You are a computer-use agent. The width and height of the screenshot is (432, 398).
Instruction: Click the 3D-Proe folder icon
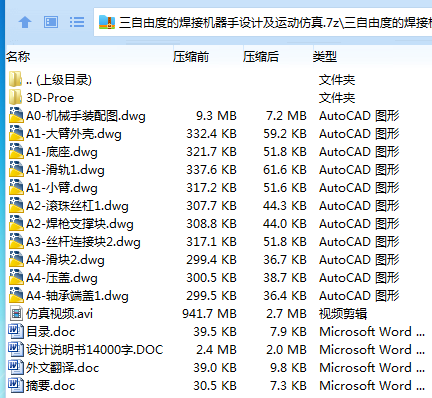click(x=15, y=97)
